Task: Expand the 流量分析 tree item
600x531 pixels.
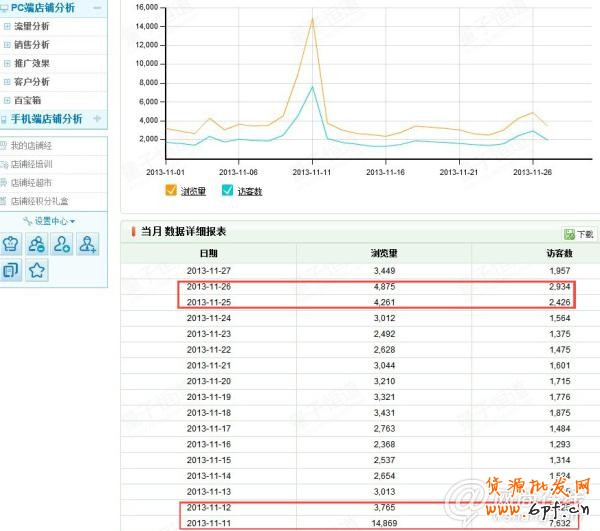Action: point(7,26)
